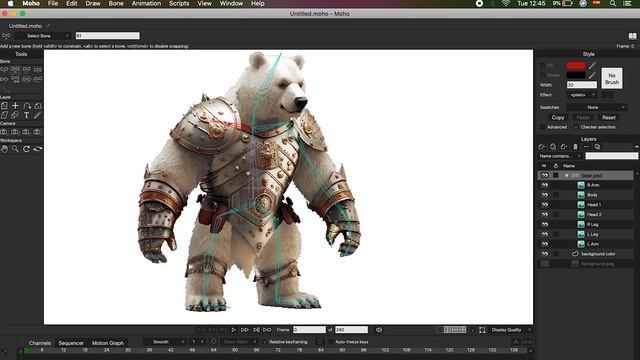Open the Scripts menu

179,3
